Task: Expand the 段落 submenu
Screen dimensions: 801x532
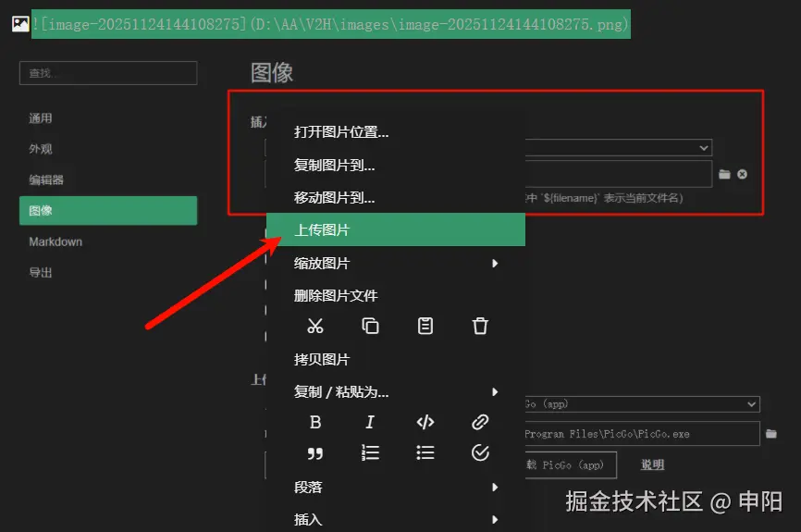Action: tap(396, 487)
